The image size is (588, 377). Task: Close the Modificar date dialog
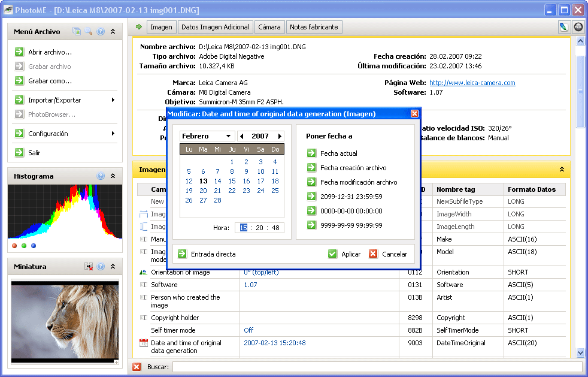pos(414,114)
